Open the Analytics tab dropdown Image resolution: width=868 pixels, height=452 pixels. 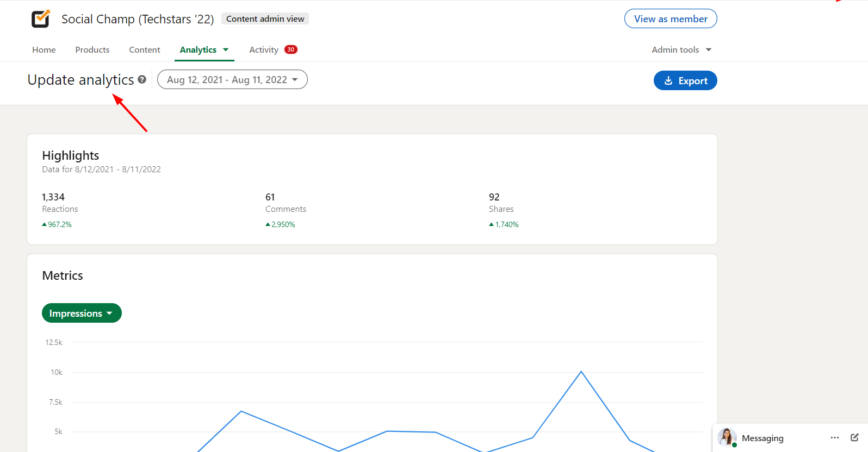click(x=204, y=50)
